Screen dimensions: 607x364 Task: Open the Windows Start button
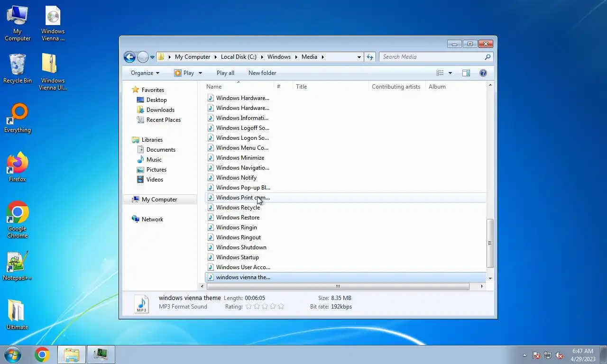coord(12,355)
